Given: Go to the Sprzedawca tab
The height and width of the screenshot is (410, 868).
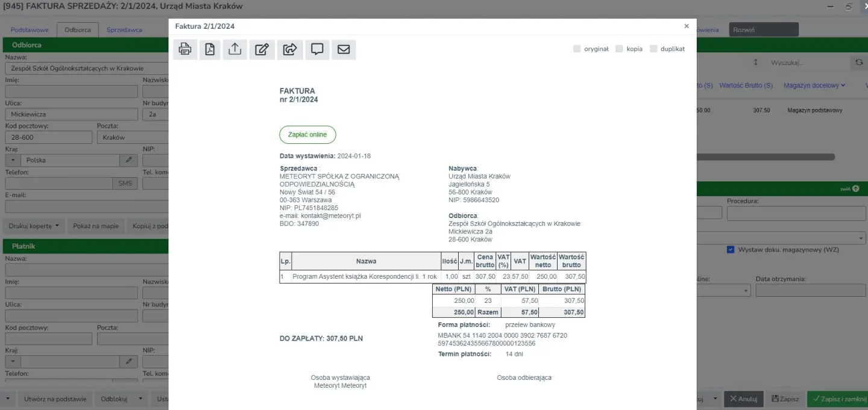Looking at the screenshot, I should click(124, 30).
